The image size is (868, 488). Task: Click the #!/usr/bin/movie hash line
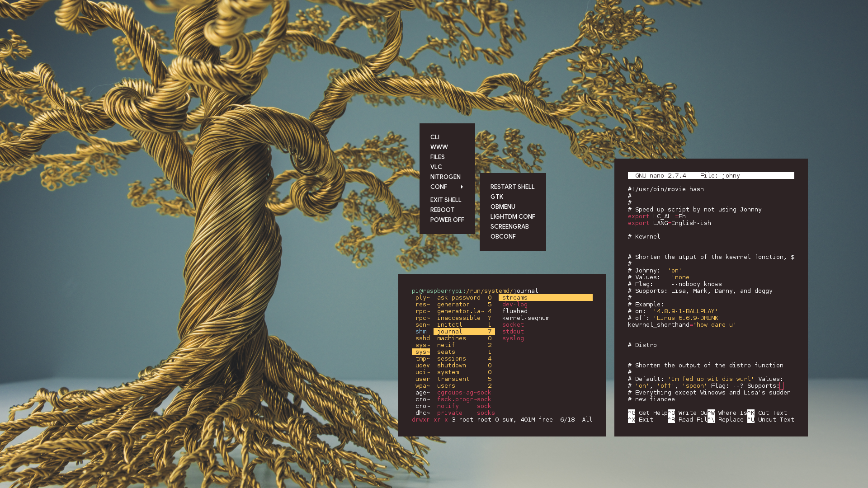[666, 189]
